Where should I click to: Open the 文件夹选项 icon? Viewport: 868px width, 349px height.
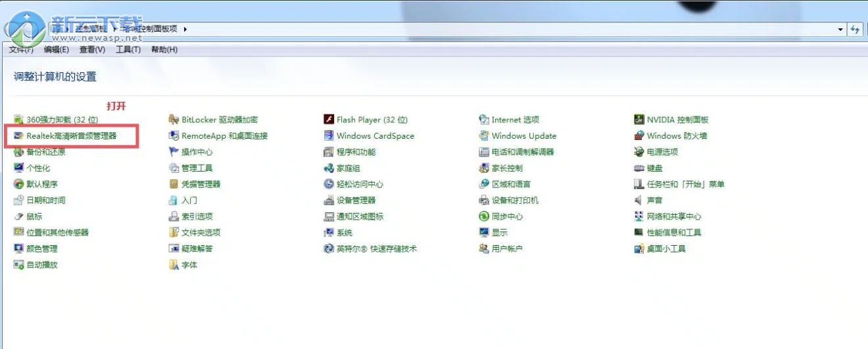tap(174, 233)
